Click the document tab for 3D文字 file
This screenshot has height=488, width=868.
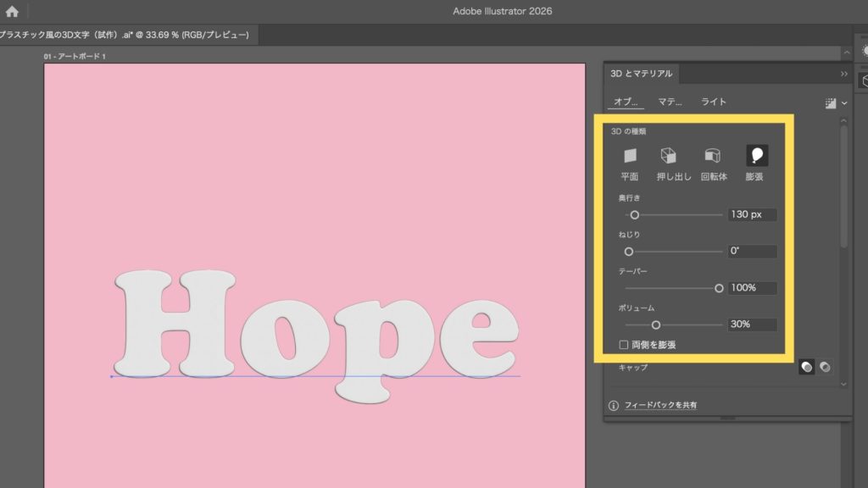coord(125,35)
